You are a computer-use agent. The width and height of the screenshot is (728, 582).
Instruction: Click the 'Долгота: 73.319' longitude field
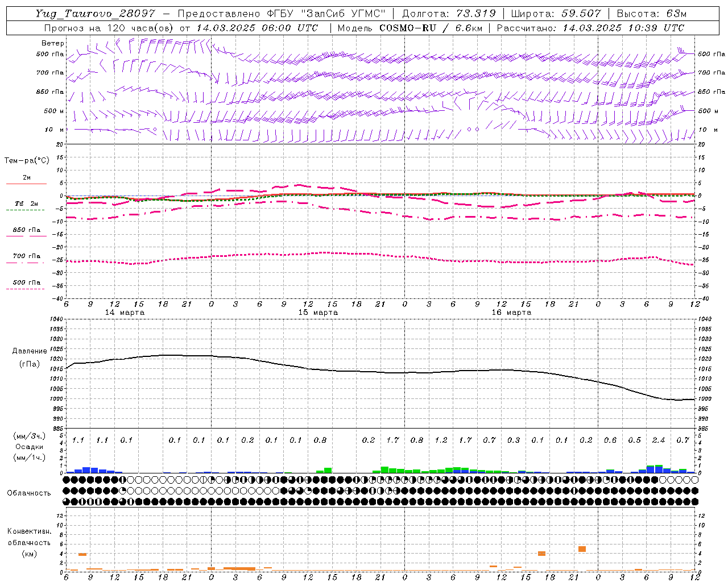[449, 14]
